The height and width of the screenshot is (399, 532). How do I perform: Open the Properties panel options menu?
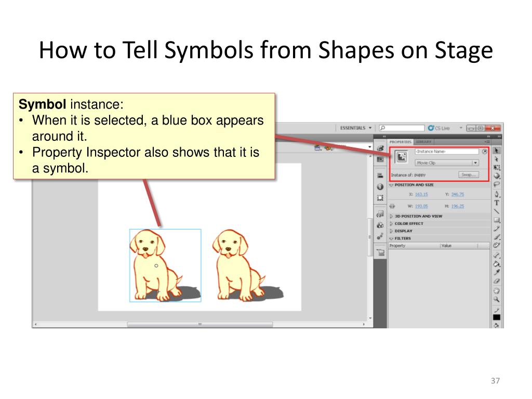[x=487, y=142]
